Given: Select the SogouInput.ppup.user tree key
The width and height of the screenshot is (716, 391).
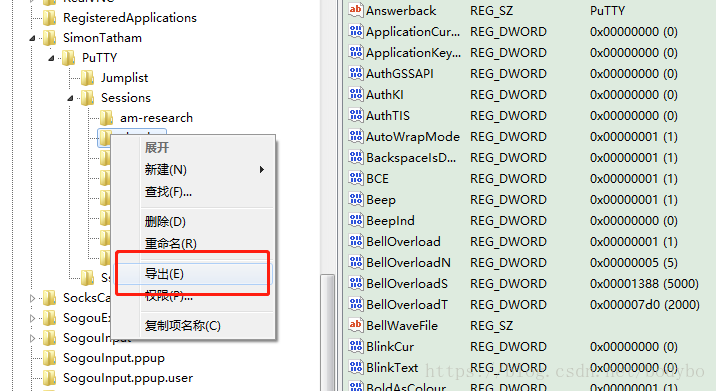Looking at the screenshot, I should click(x=128, y=378).
